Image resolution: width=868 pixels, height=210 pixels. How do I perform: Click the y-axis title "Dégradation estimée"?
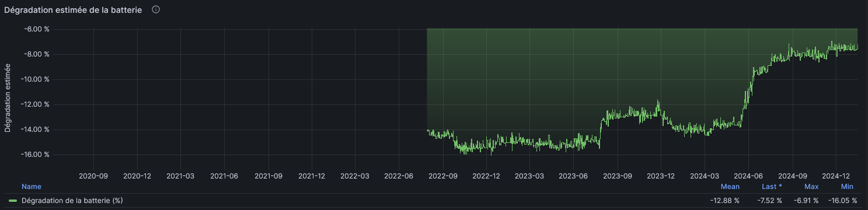[8, 99]
